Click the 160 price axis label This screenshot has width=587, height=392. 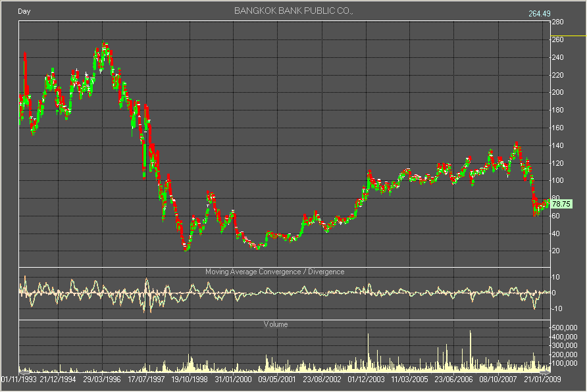558,128
